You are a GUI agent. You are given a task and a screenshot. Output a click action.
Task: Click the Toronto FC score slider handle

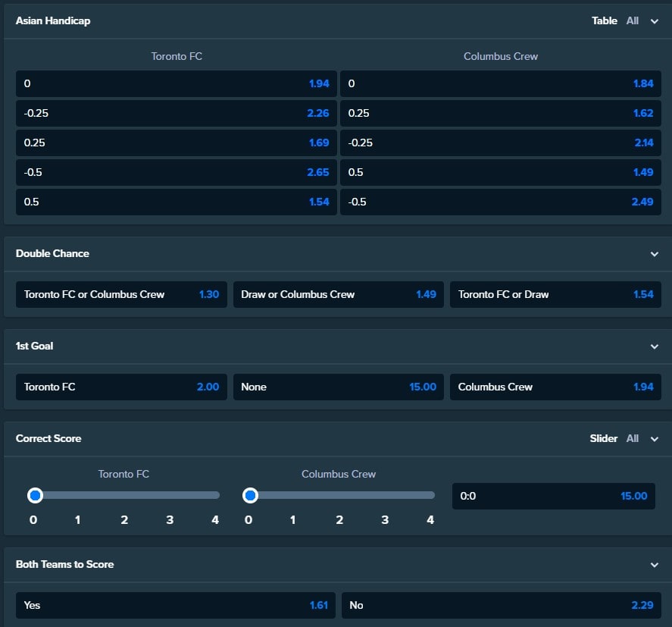point(35,495)
